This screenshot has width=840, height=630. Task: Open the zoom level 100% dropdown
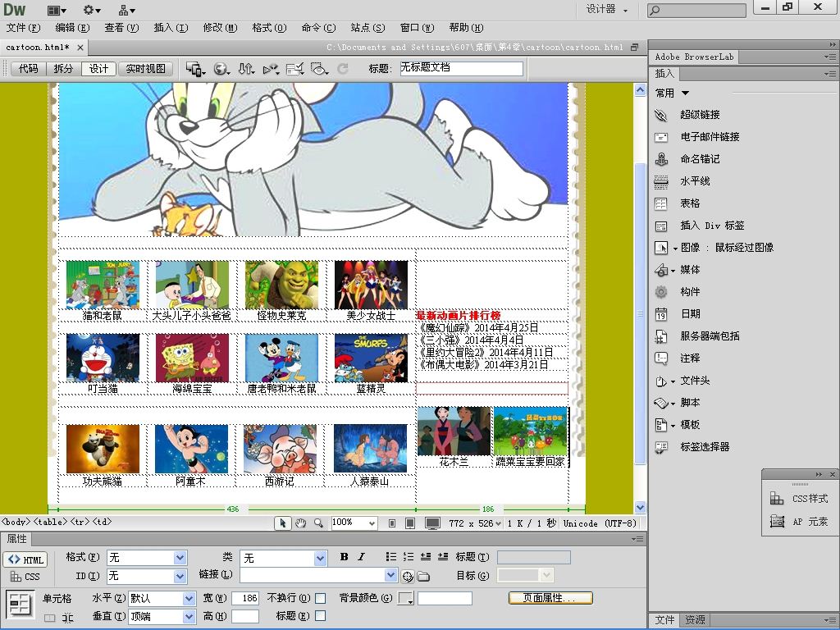pyautogui.click(x=372, y=523)
